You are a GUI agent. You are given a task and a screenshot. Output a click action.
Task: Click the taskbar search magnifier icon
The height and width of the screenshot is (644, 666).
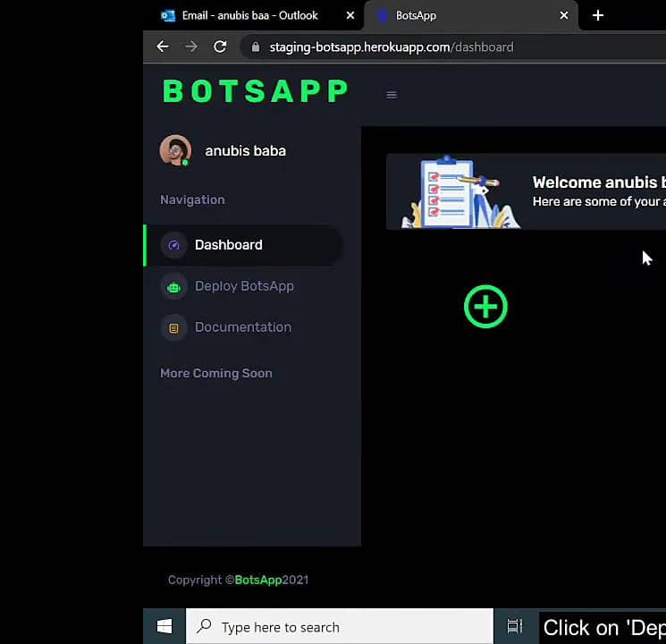205,626
